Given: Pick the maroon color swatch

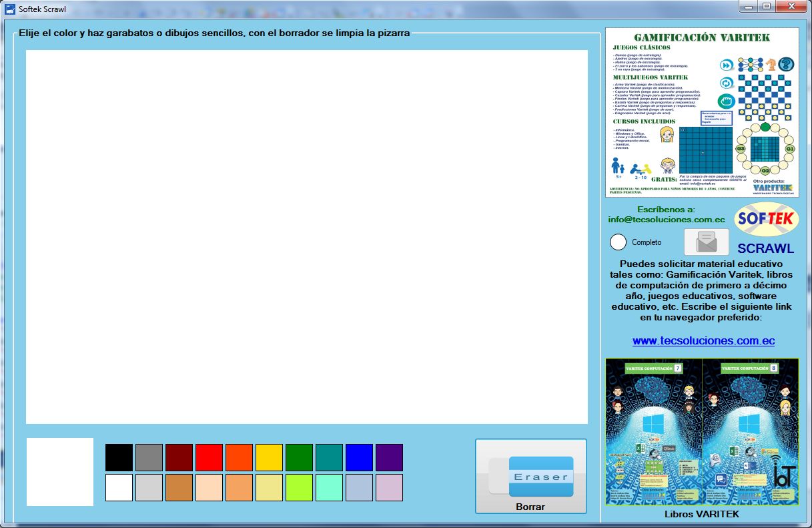Looking at the screenshot, I should (x=179, y=457).
